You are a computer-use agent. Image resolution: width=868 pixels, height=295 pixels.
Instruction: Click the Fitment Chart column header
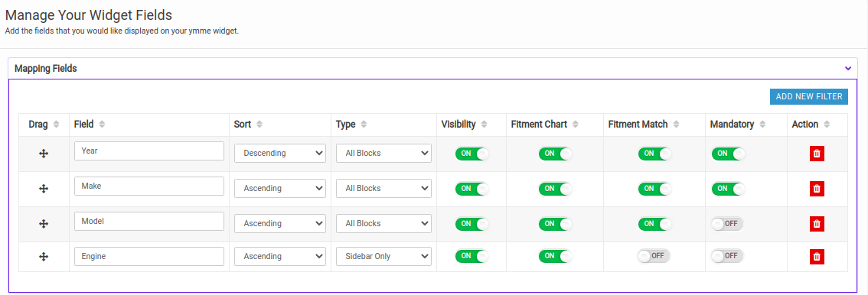[539, 125]
